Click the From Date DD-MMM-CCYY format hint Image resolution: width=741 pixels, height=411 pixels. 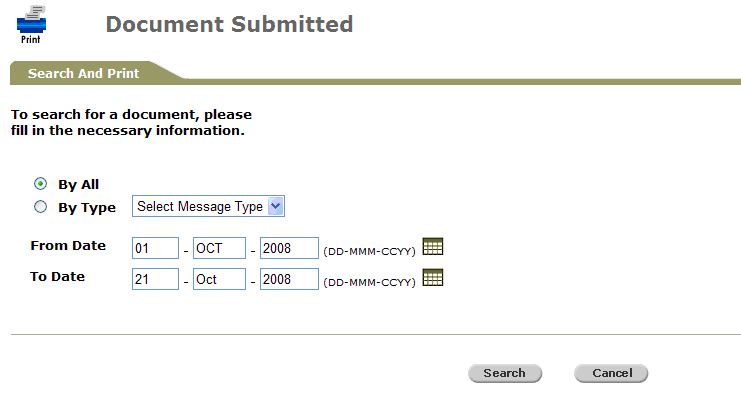(369, 251)
